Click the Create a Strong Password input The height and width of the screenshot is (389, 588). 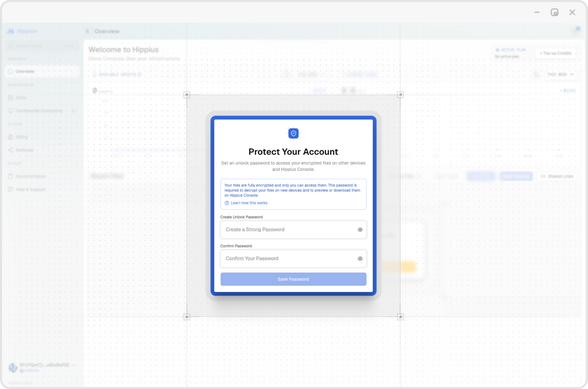pyautogui.click(x=293, y=229)
